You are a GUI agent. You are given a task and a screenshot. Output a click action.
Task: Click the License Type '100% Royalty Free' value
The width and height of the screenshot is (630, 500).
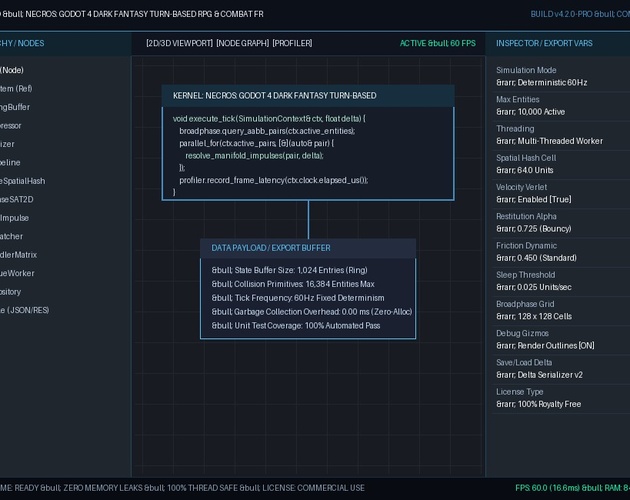[x=538, y=404]
